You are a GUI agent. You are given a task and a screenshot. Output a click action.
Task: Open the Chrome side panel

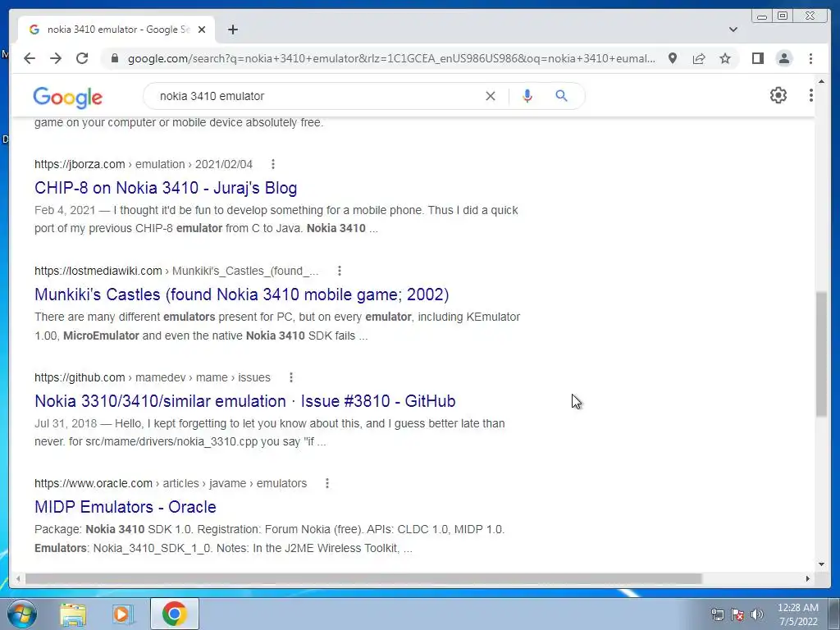[757, 58]
